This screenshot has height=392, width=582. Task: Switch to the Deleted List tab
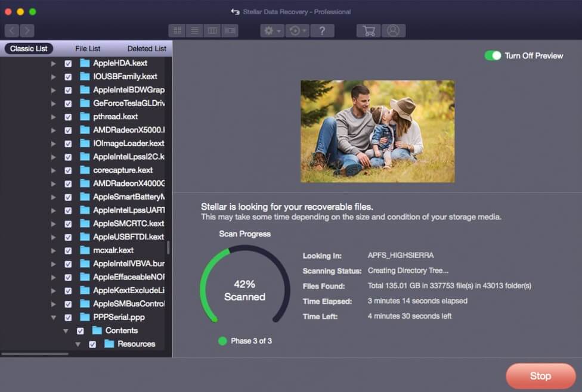(147, 49)
